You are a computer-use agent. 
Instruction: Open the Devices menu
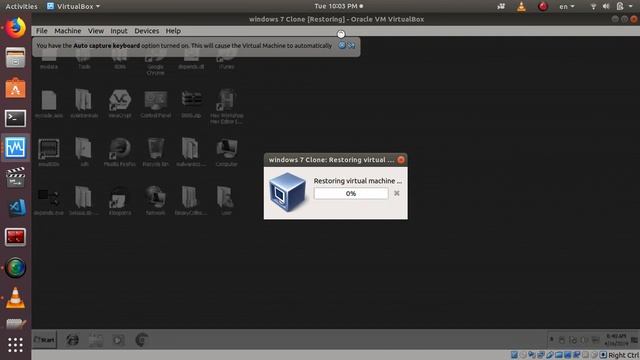pos(147,31)
